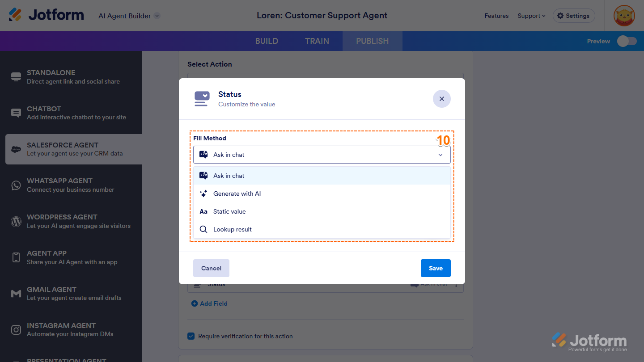Click the Gmail Agent icon
644x362 pixels.
coord(16,294)
